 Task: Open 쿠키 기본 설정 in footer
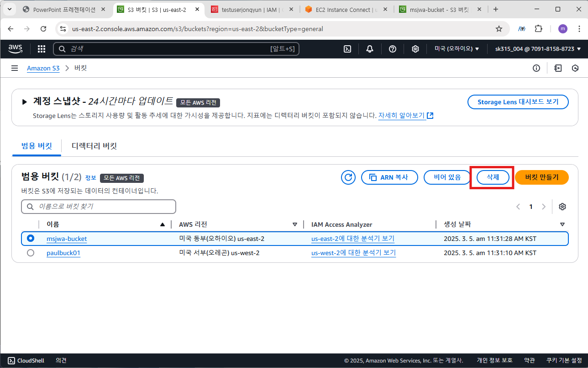pyautogui.click(x=564, y=361)
